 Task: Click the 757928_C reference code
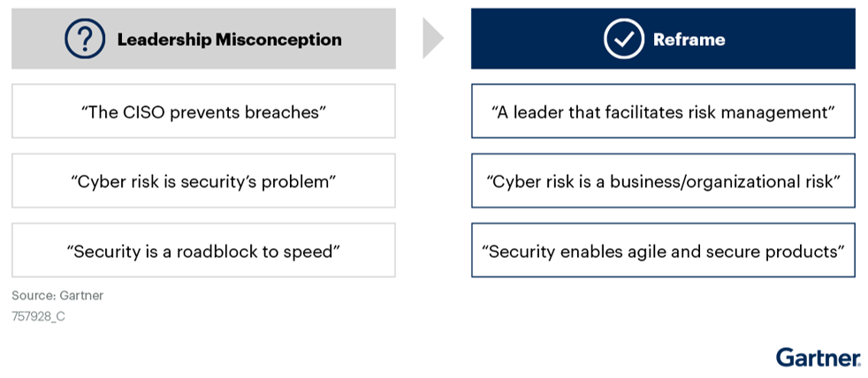(38, 318)
